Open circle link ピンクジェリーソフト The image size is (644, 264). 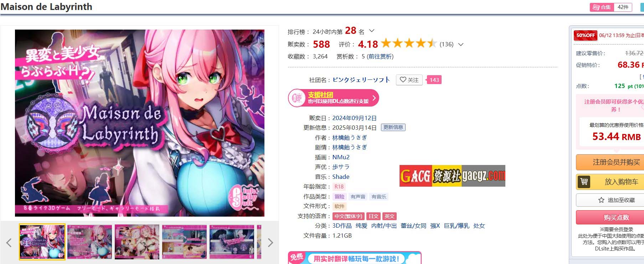(x=361, y=80)
